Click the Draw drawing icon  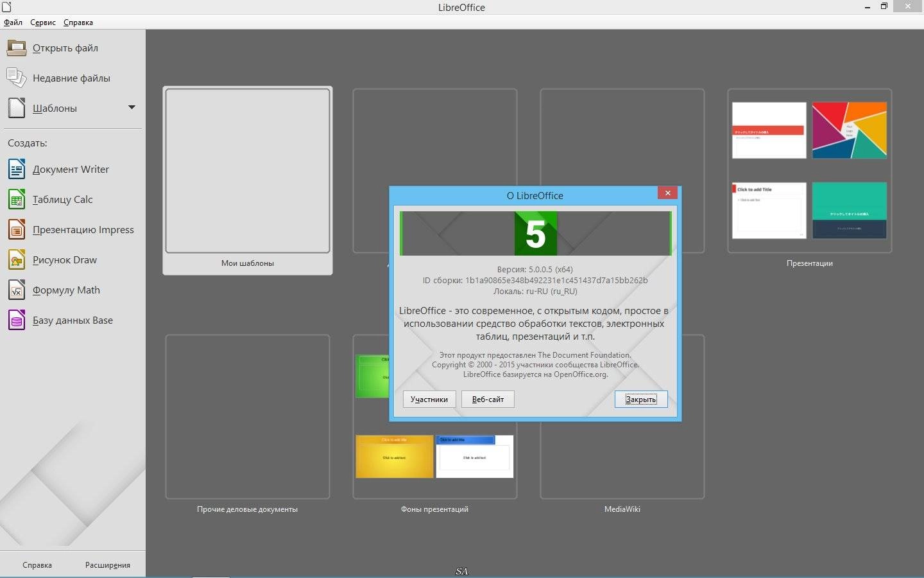tap(17, 260)
